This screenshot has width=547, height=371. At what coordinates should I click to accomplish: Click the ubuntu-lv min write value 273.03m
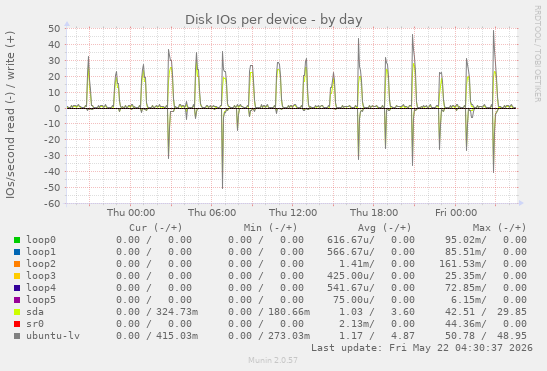289,336
